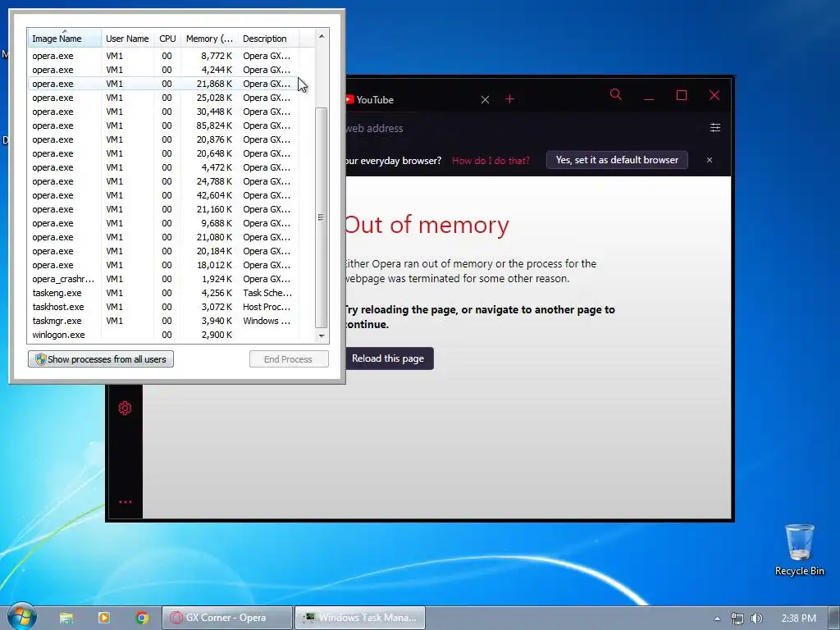The width and height of the screenshot is (840, 630).
Task: Dismiss the default browser prompt bar
Action: [710, 160]
